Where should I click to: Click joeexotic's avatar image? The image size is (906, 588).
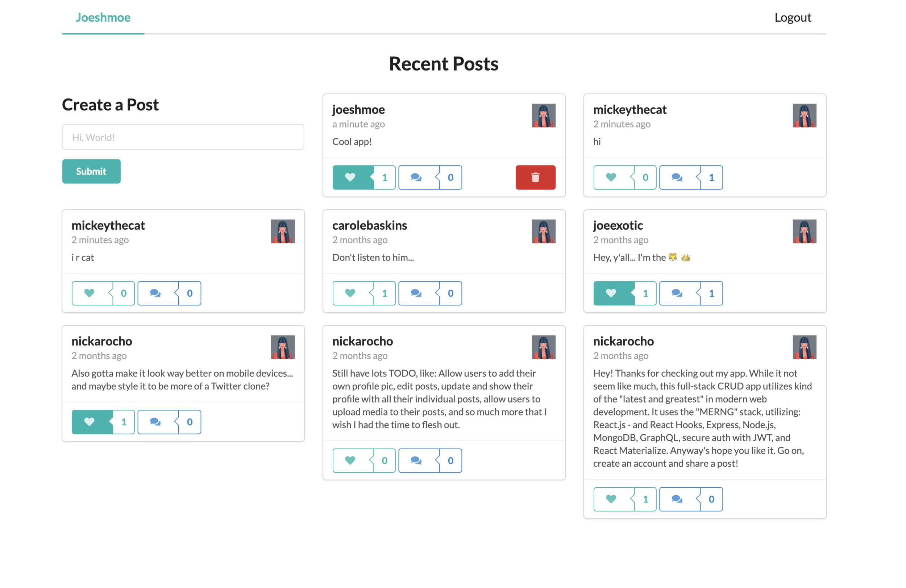point(805,231)
